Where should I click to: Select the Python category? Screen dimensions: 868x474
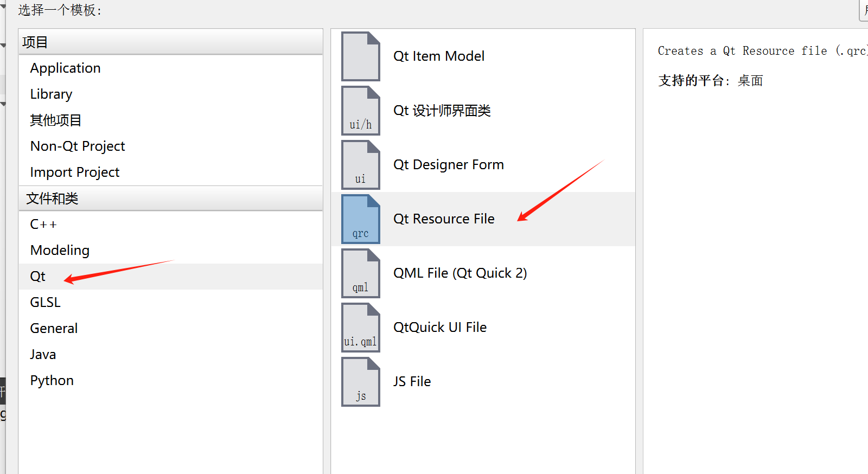[x=171, y=381]
